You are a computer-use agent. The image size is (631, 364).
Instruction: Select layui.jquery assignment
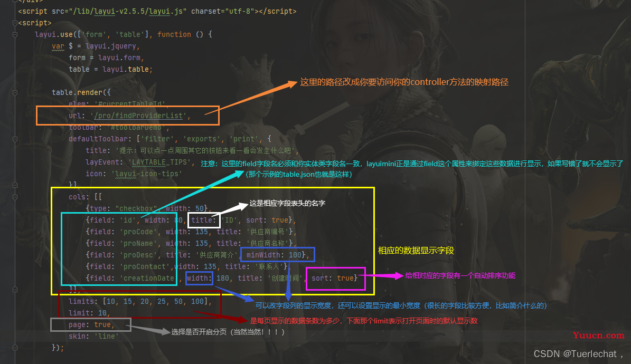[x=111, y=46]
